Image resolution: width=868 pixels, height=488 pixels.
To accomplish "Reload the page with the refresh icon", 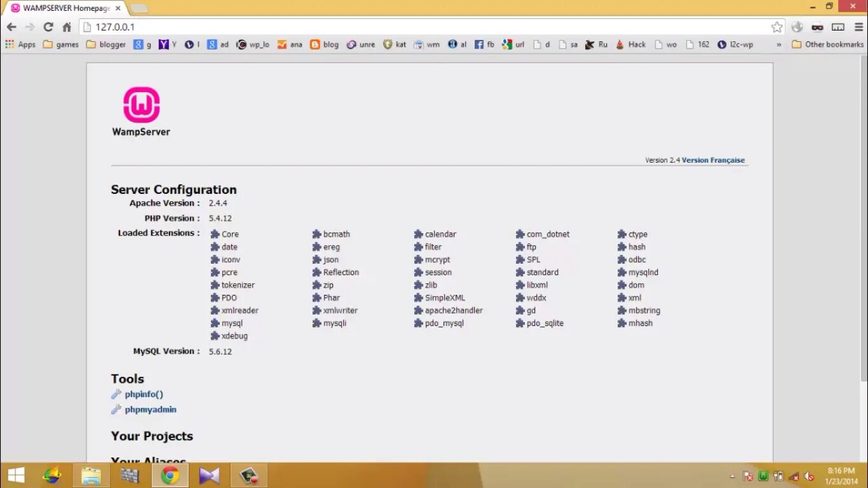I will coord(48,27).
